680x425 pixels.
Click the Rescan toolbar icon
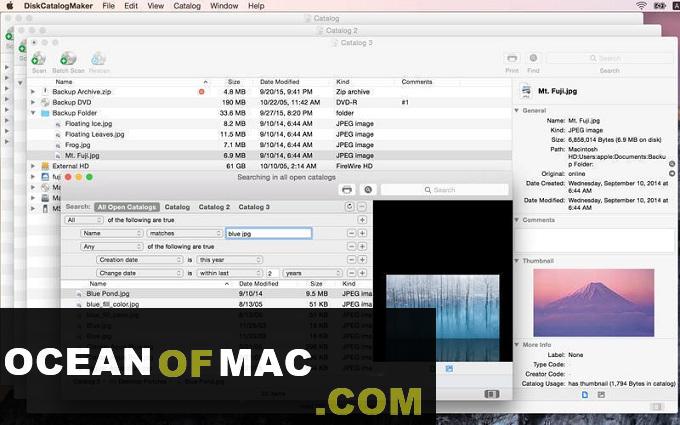(98, 59)
